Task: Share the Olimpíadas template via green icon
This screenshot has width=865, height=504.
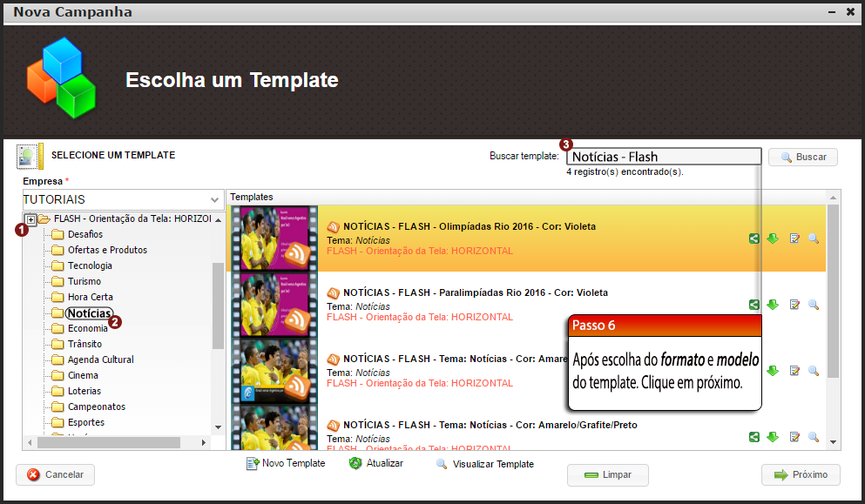Action: click(754, 239)
